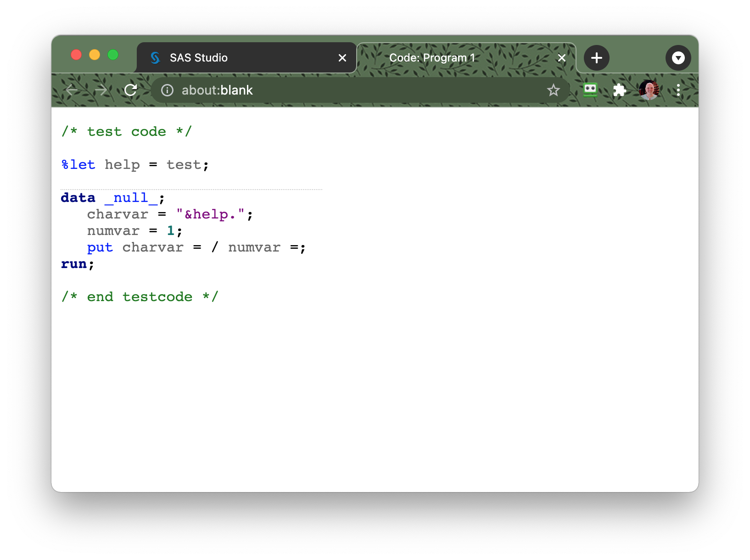The width and height of the screenshot is (750, 560).
Task: Open the green robot face extension
Action: point(590,90)
